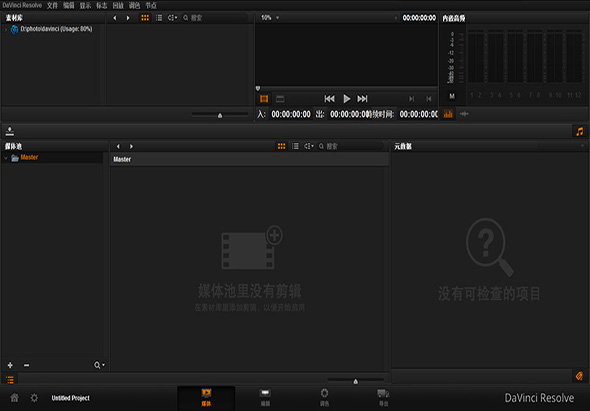This screenshot has height=411, width=590.
Task: Toggle the audio meter M mute button
Action: (x=452, y=96)
